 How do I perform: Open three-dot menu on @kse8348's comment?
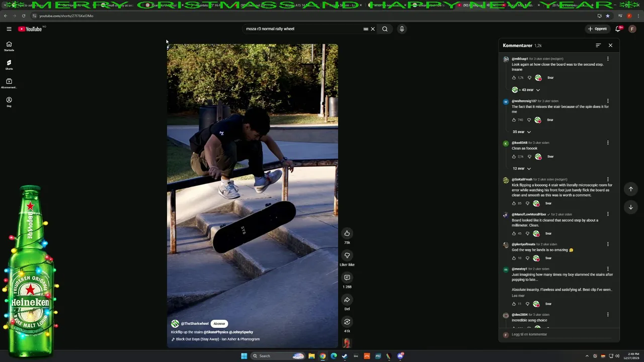tap(608, 143)
